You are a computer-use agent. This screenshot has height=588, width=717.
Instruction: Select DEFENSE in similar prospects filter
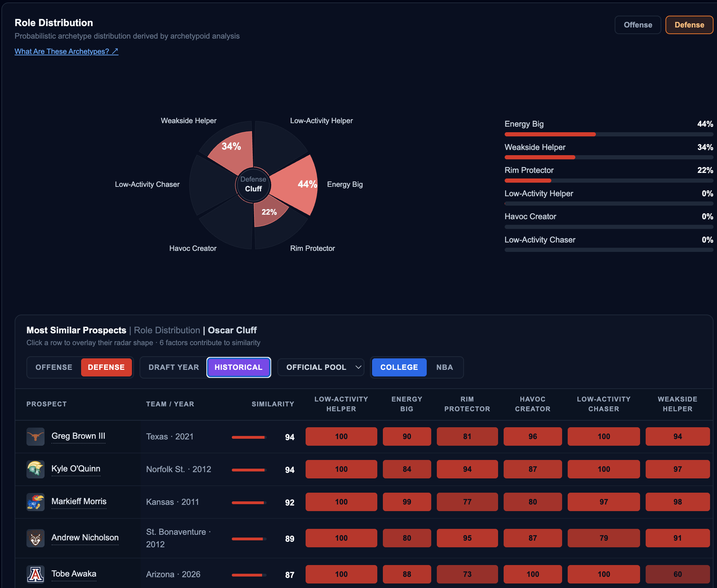pyautogui.click(x=106, y=367)
